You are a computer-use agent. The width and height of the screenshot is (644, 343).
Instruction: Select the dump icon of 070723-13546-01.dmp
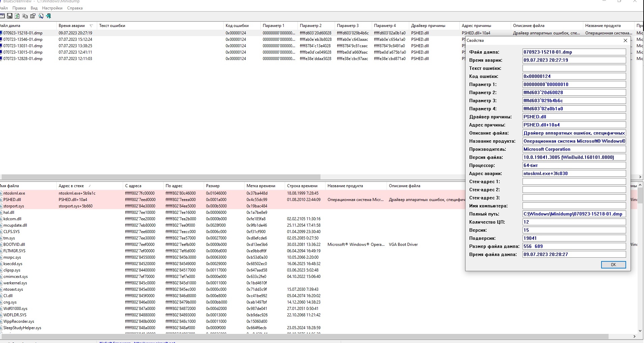1,39
